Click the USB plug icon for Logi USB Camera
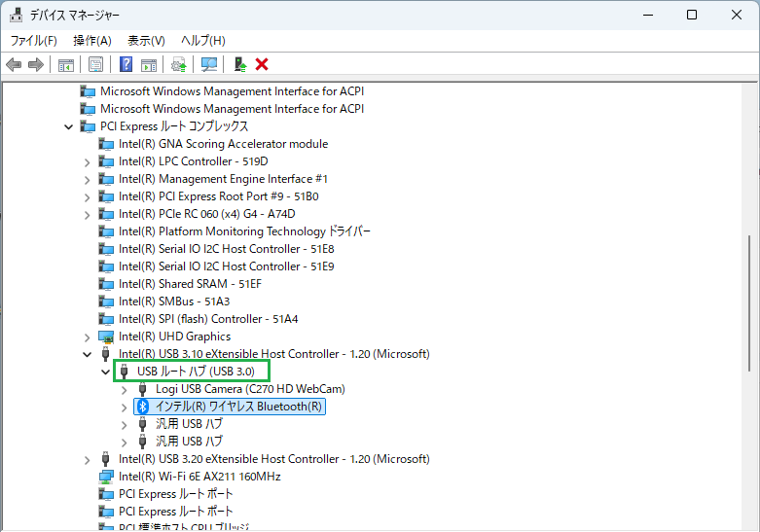This screenshot has width=760, height=532. (142, 389)
